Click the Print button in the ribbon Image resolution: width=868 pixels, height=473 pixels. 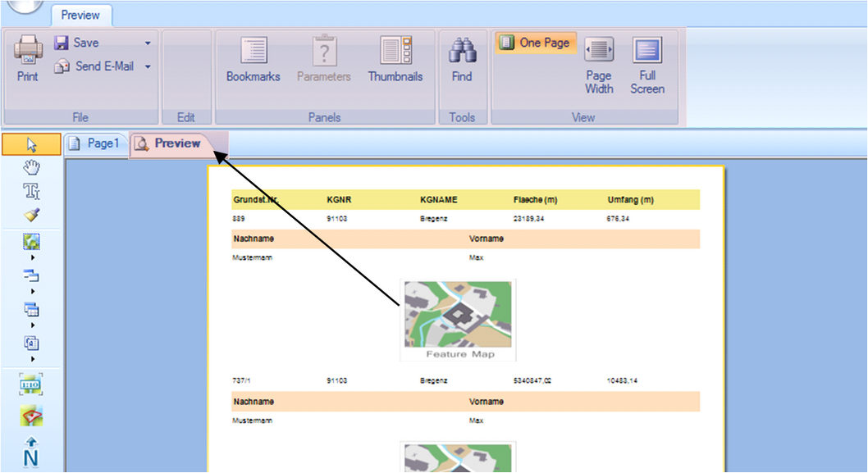(28, 59)
